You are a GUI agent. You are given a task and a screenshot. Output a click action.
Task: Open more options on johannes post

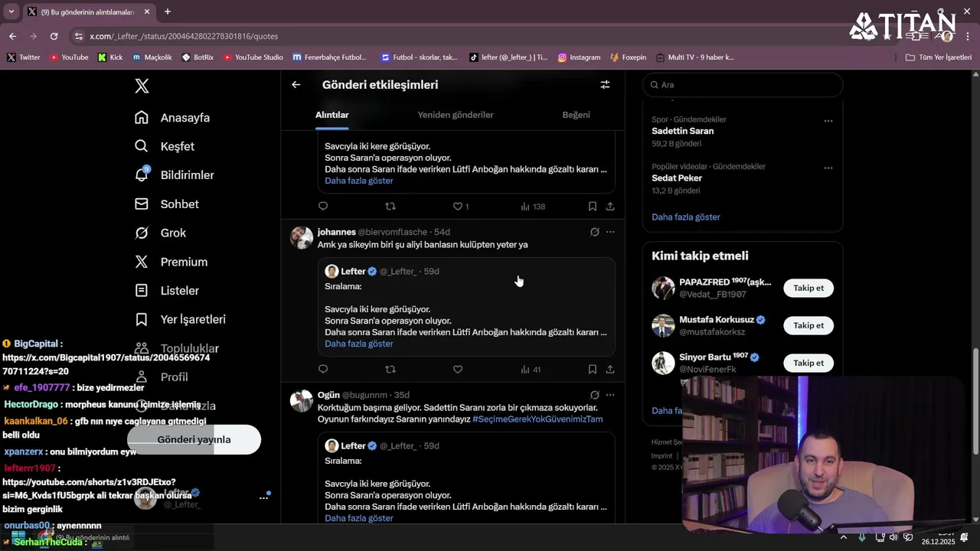[x=610, y=232]
